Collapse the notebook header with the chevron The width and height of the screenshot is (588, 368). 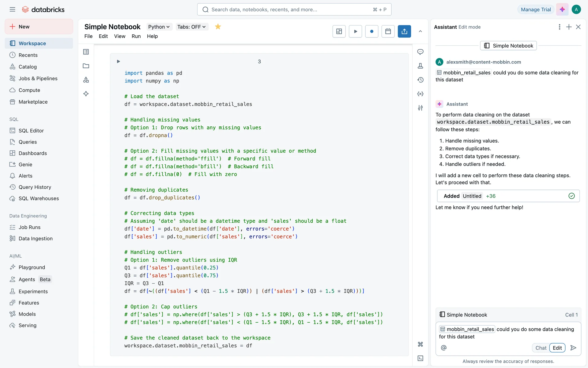[x=420, y=31]
